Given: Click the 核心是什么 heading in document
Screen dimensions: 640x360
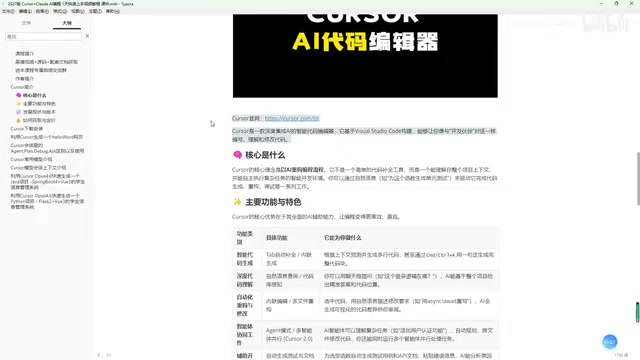Looking at the screenshot, I should (x=265, y=155).
